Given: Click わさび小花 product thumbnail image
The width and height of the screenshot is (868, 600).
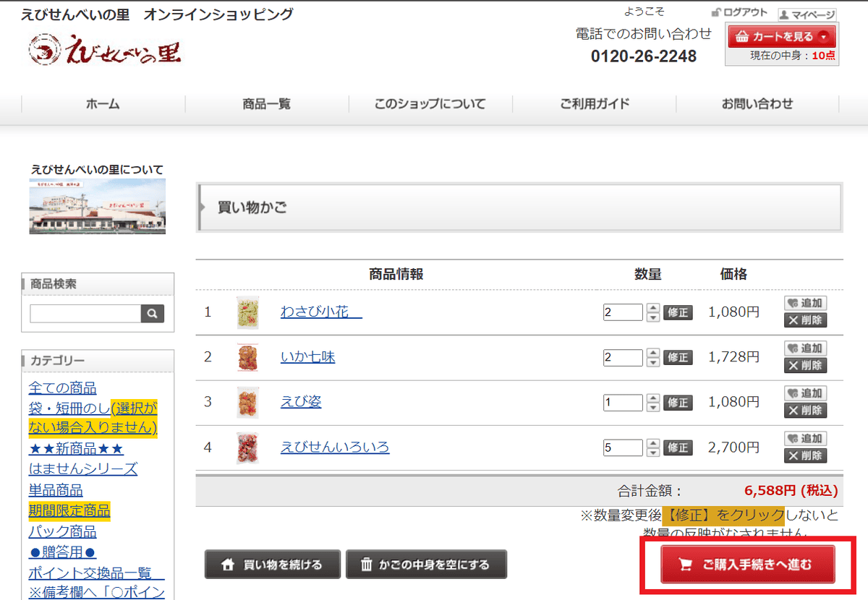Looking at the screenshot, I should [247, 312].
